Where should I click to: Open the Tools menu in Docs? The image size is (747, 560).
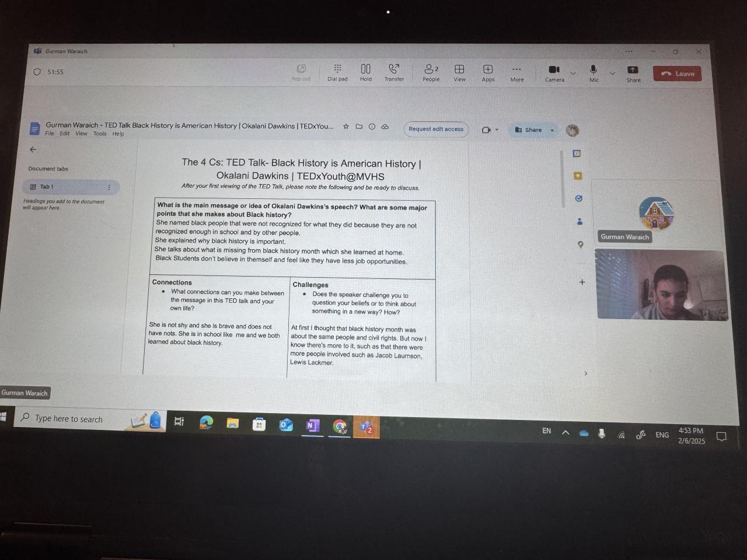pos(100,134)
